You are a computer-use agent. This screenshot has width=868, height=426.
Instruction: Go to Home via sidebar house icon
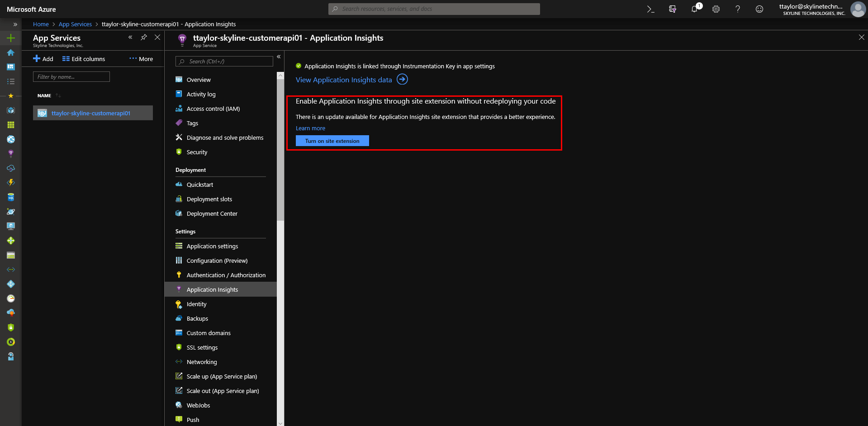click(11, 52)
